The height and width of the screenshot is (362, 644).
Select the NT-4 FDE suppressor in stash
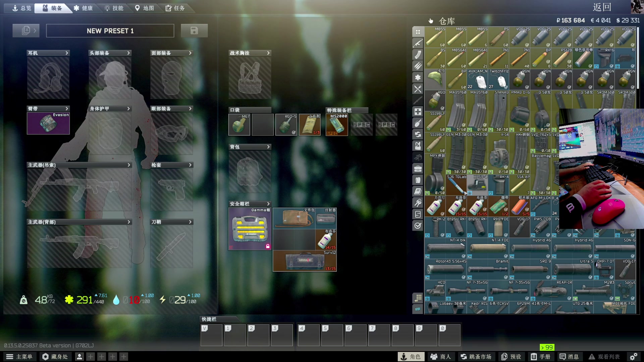488,248
